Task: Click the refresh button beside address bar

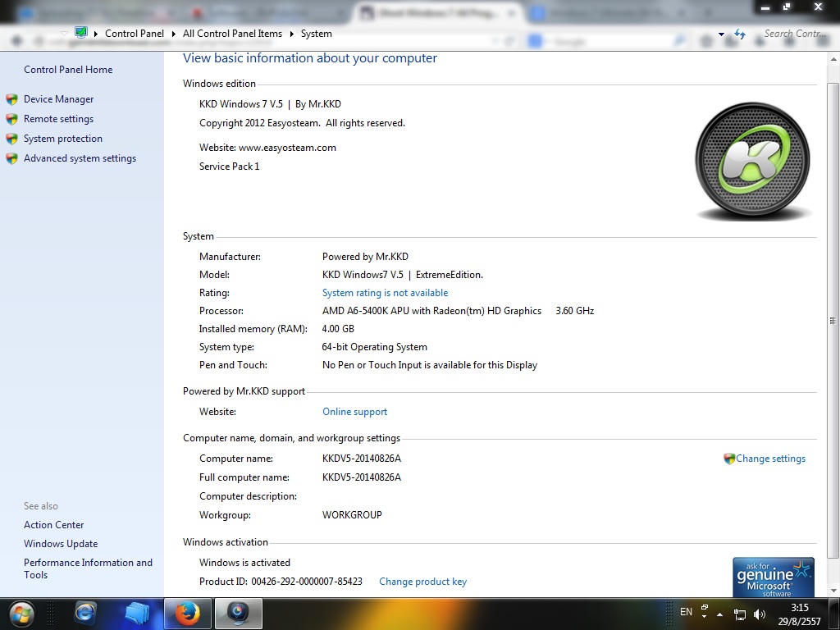Action: pos(740,34)
